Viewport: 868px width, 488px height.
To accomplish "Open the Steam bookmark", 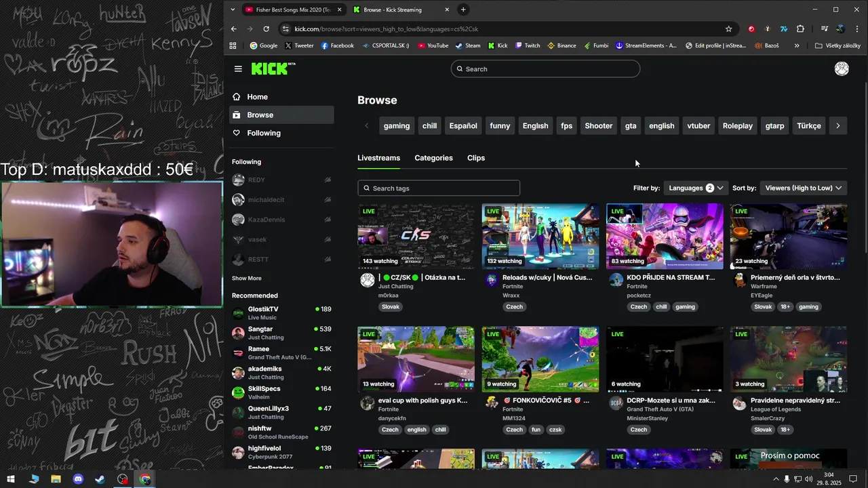I will click(x=468, y=45).
